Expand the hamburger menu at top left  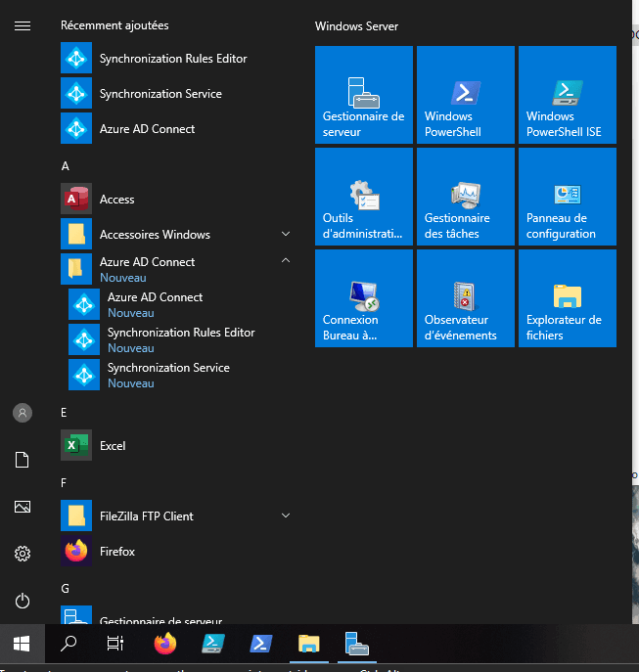pos(23,26)
